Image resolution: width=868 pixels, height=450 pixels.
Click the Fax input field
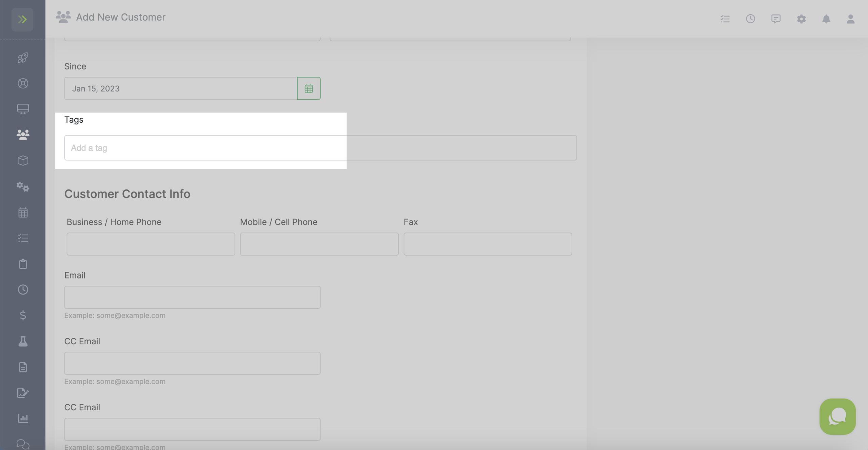[488, 244]
